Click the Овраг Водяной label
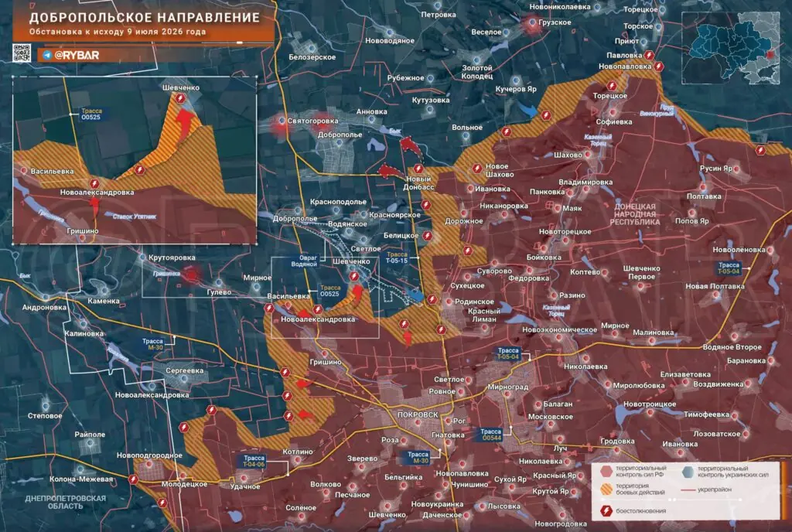Image resolution: width=792 pixels, height=532 pixels. click(305, 261)
